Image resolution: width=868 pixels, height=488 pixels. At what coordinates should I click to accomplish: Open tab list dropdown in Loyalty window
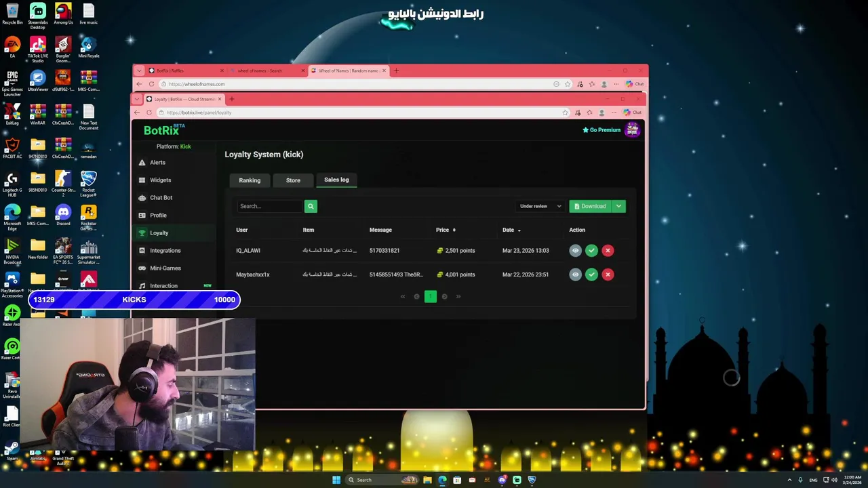click(138, 99)
